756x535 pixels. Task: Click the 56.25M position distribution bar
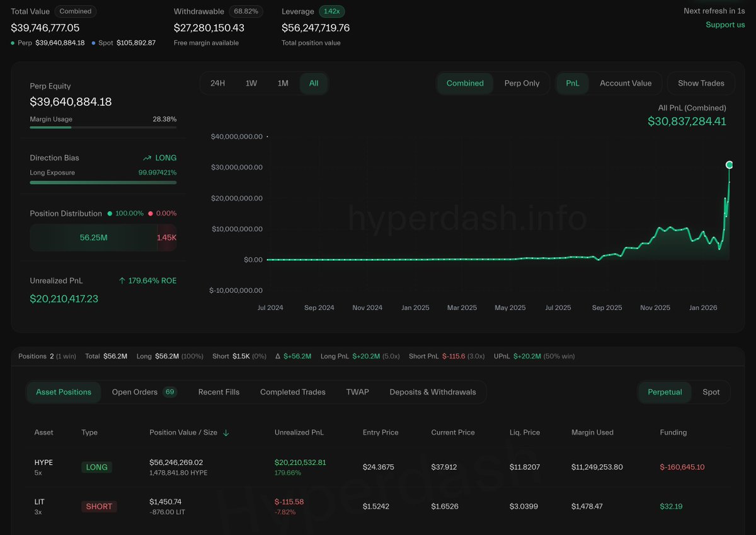[93, 238]
